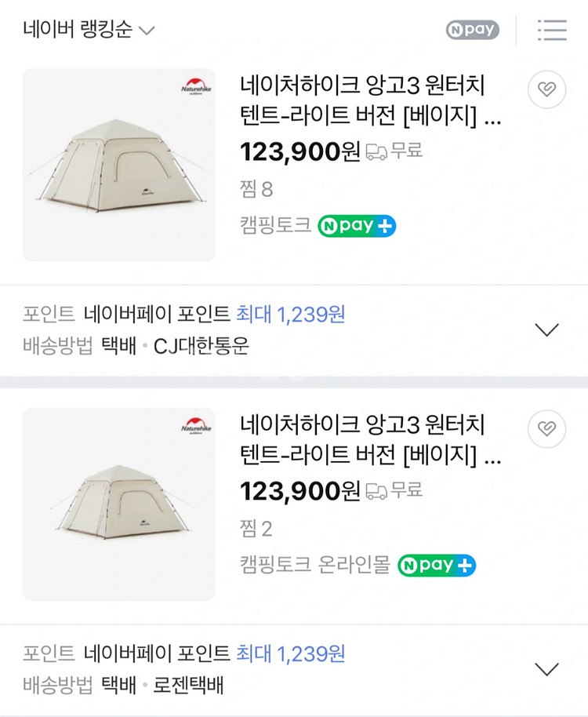The width and height of the screenshot is (588, 717).
Task: Click second product's 최대 1,239원 point text
Action: point(291,653)
